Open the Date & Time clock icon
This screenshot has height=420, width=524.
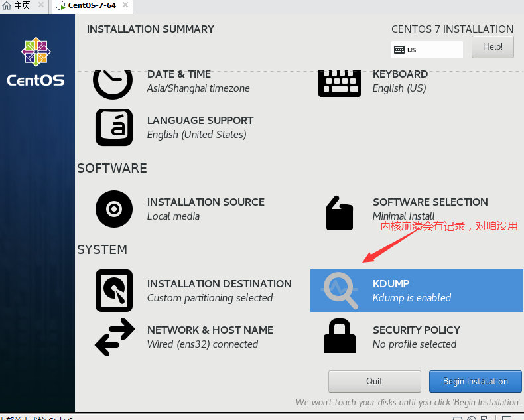[113, 84]
